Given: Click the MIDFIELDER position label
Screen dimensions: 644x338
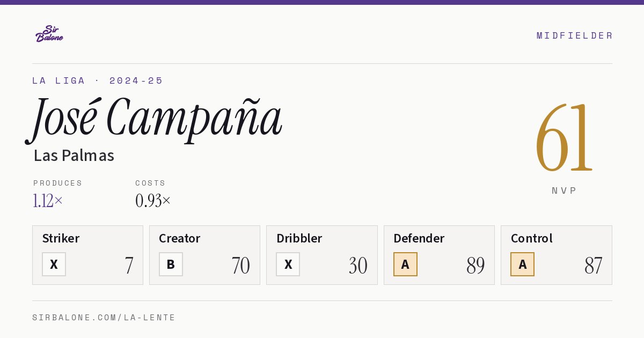Looking at the screenshot, I should (574, 35).
